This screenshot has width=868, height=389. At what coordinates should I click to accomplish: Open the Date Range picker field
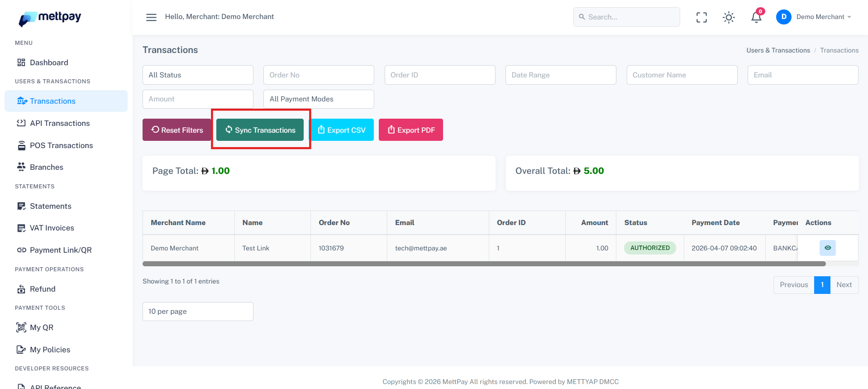pos(561,75)
